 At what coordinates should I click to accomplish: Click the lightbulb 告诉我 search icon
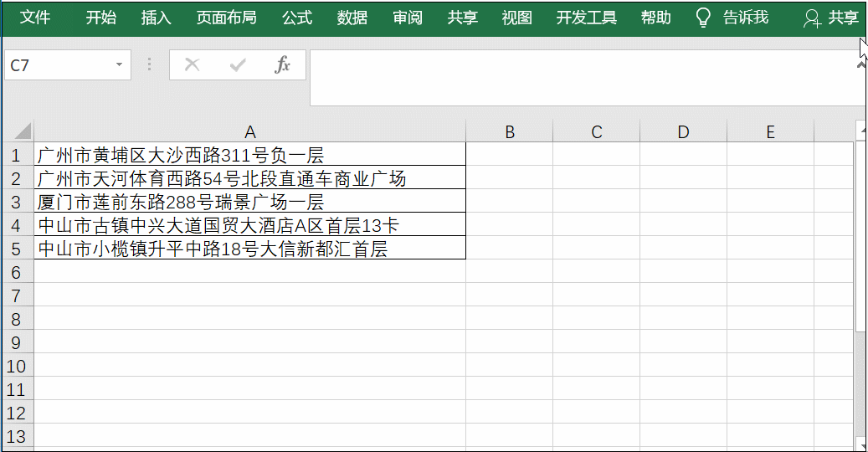point(703,18)
